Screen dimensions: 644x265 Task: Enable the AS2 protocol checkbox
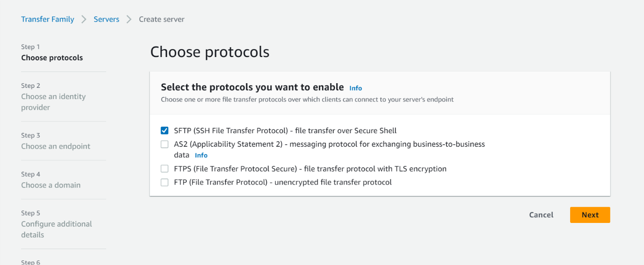coord(165,144)
